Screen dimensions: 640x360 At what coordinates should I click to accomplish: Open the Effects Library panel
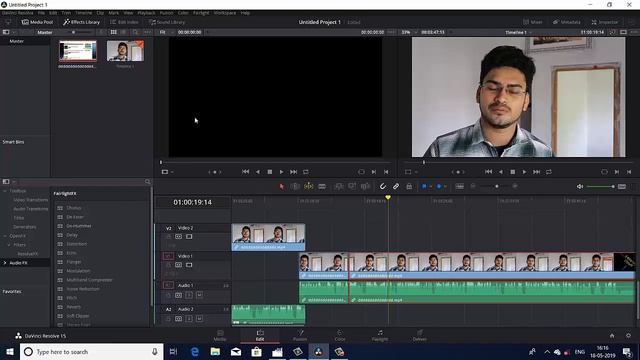coord(82,22)
